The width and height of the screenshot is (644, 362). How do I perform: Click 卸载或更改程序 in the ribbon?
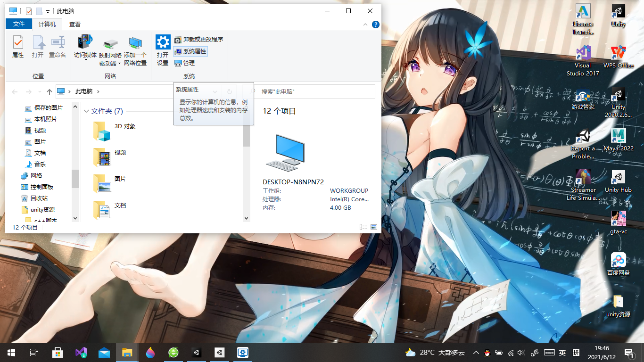pos(198,40)
